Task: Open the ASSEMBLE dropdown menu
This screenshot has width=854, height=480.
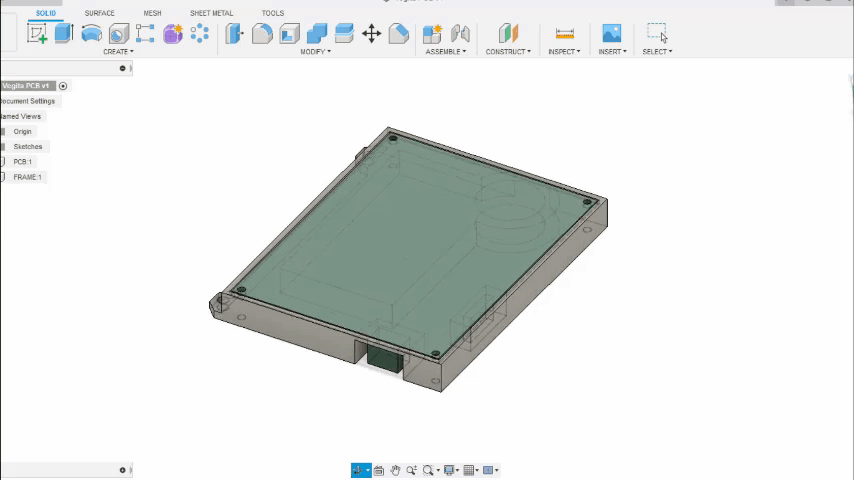Action: pyautogui.click(x=446, y=52)
